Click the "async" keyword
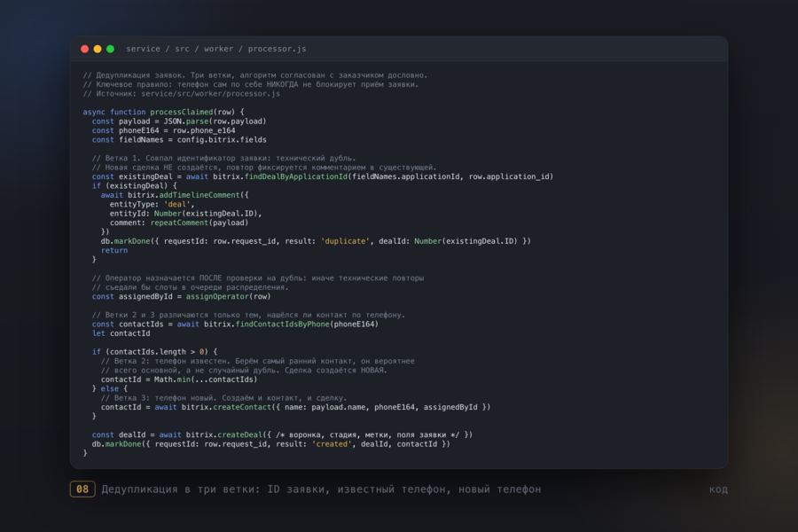The height and width of the screenshot is (532, 798). pyautogui.click(x=94, y=112)
